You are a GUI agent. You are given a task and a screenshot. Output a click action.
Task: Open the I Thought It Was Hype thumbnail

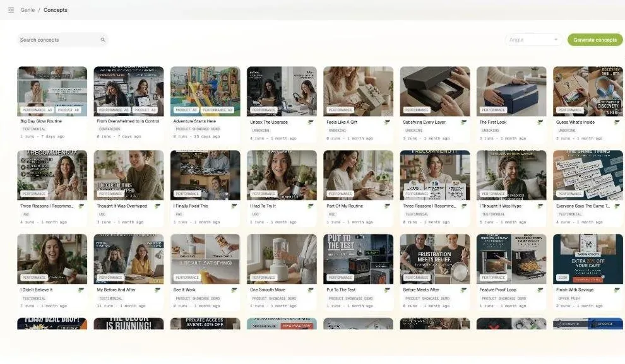(511, 175)
